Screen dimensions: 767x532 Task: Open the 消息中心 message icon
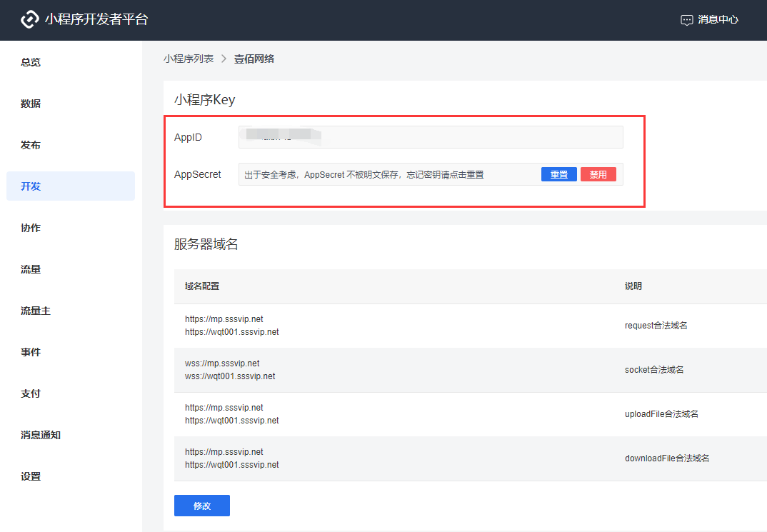686,20
